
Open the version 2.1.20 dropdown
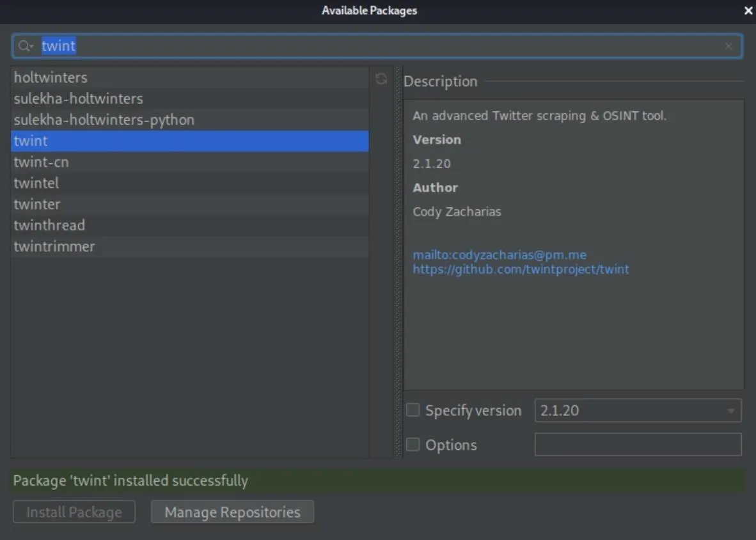(x=638, y=410)
